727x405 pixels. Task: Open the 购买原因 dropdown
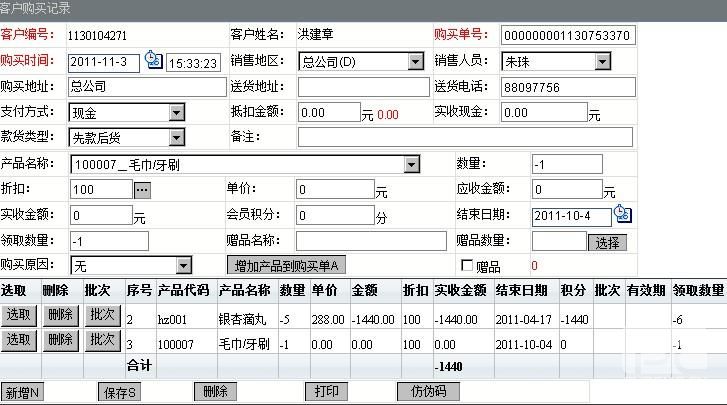click(183, 265)
